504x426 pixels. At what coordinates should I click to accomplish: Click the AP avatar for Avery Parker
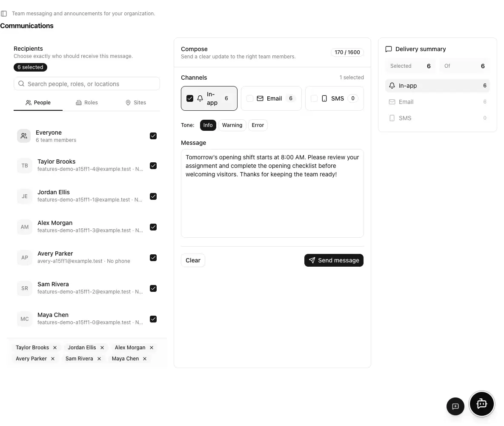pyautogui.click(x=25, y=258)
